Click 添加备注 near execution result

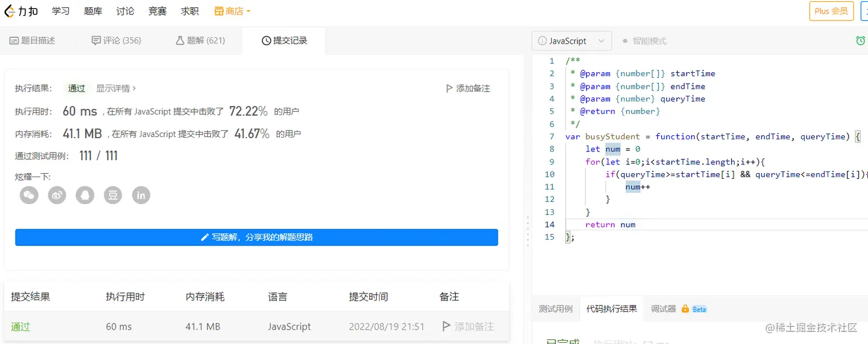click(468, 88)
